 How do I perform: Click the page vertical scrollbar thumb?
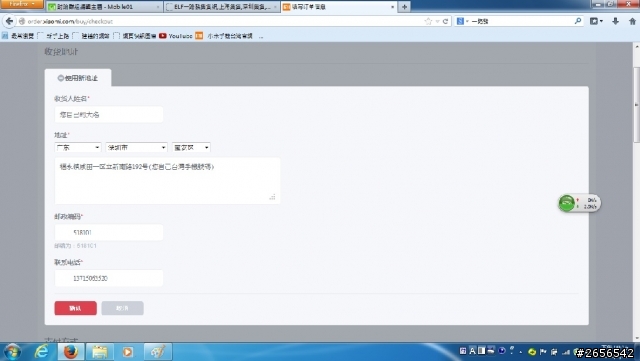click(x=636, y=105)
